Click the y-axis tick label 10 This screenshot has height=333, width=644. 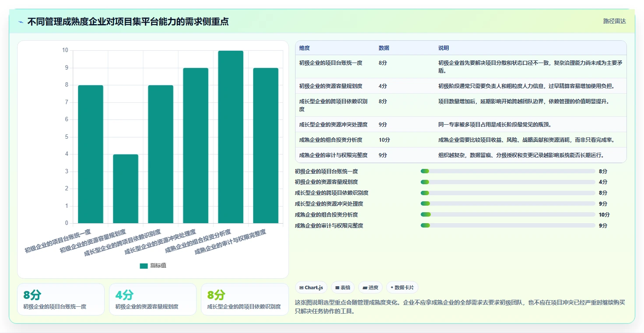click(65, 50)
